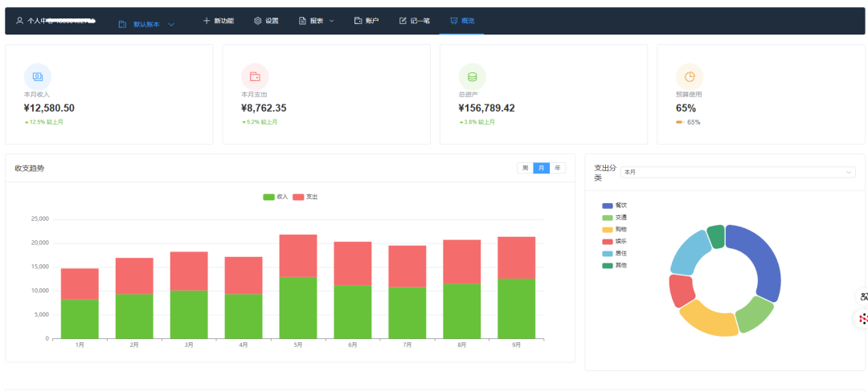
Task: Toggle 餐饮 category in pie legend
Action: coord(615,206)
